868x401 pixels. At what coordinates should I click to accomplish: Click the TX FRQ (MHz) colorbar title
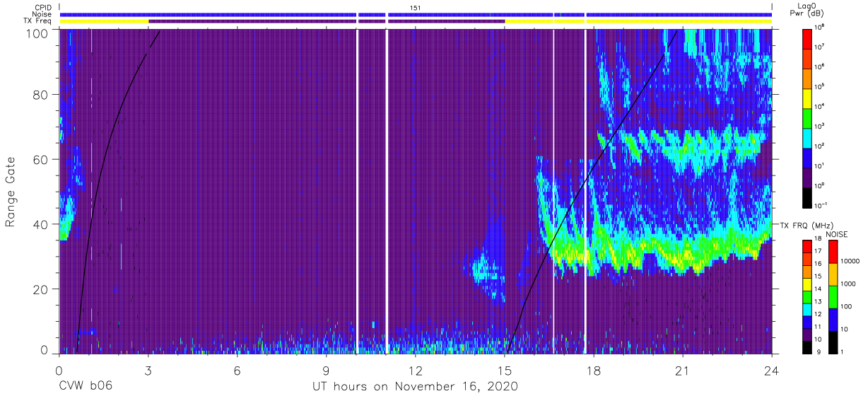pyautogui.click(x=805, y=225)
